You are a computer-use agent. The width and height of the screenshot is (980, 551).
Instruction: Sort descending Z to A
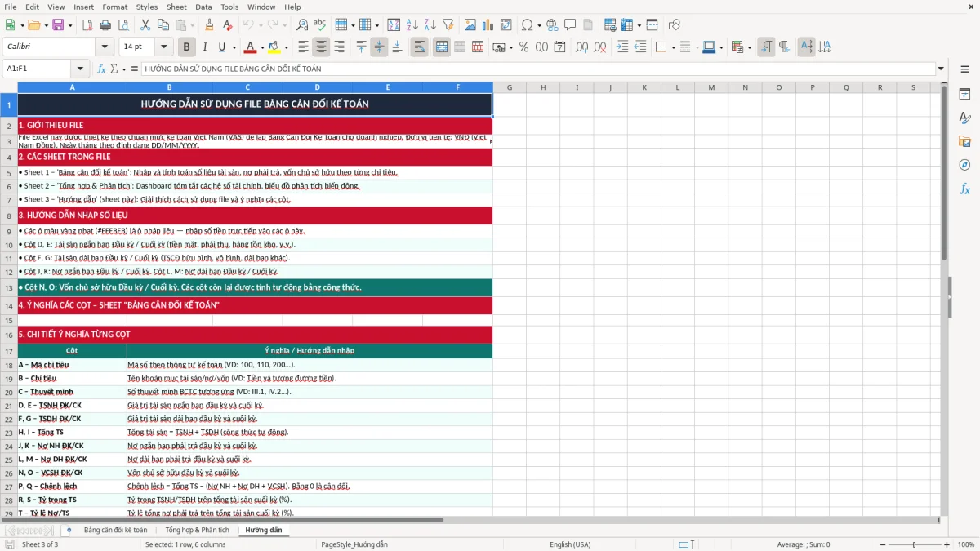[430, 25]
